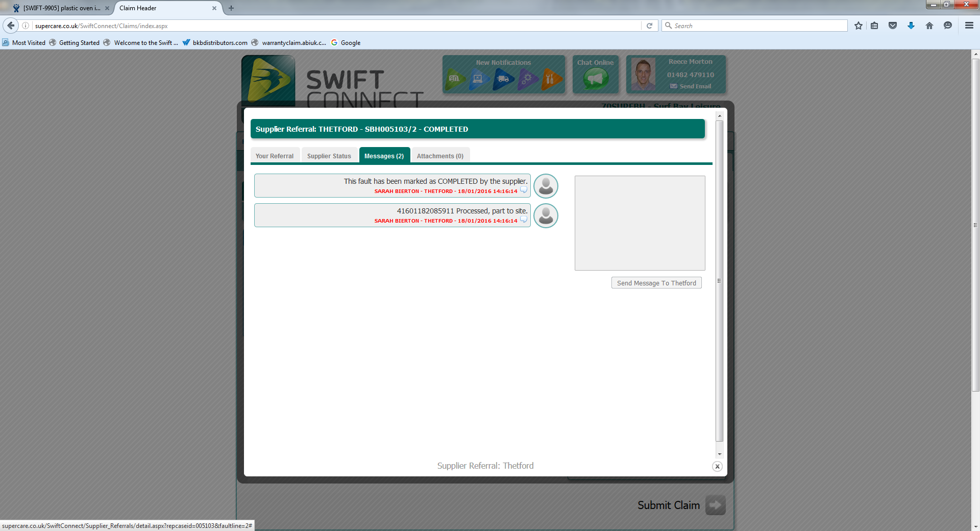The height and width of the screenshot is (531, 980).
Task: Switch to the Your Referral tab
Action: [275, 156]
